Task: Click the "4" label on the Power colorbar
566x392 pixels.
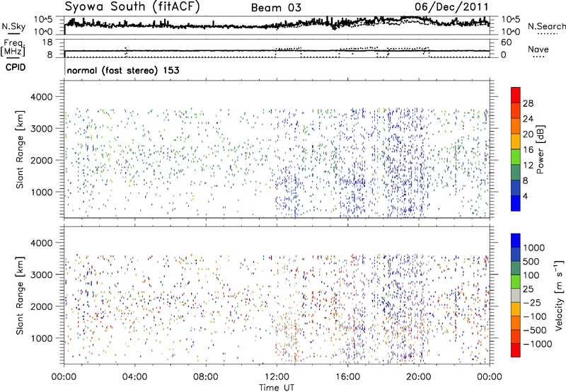Action: click(526, 196)
